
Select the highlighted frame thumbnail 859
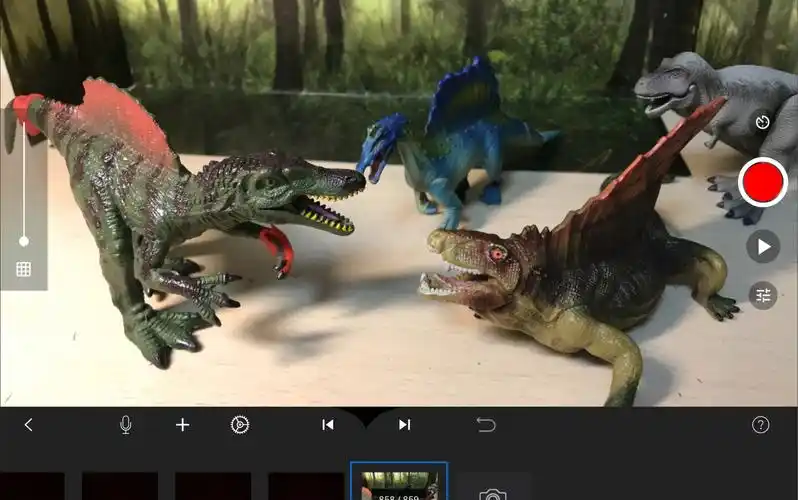point(399,482)
